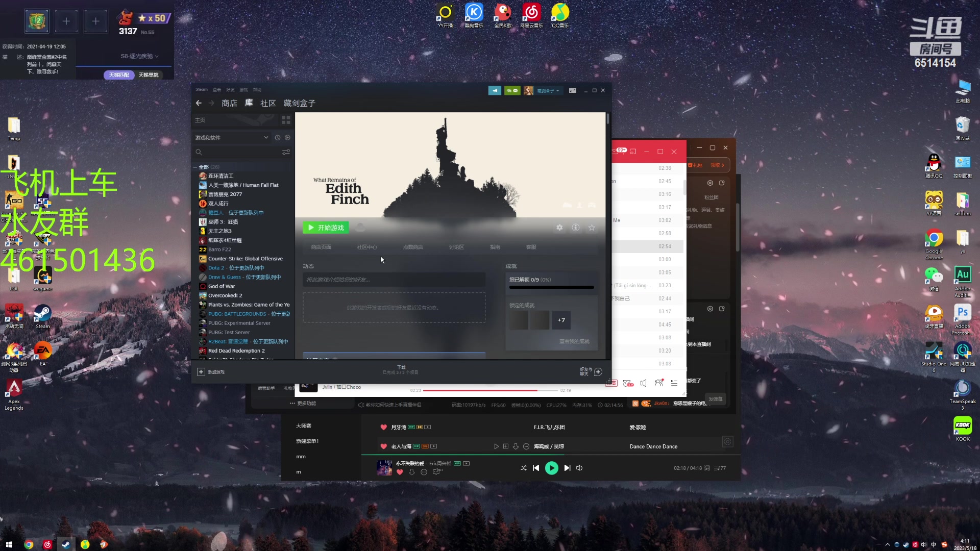Viewport: 980px width, 551px height.
Task: Switch library to grid collections view
Action: pyautogui.click(x=286, y=120)
